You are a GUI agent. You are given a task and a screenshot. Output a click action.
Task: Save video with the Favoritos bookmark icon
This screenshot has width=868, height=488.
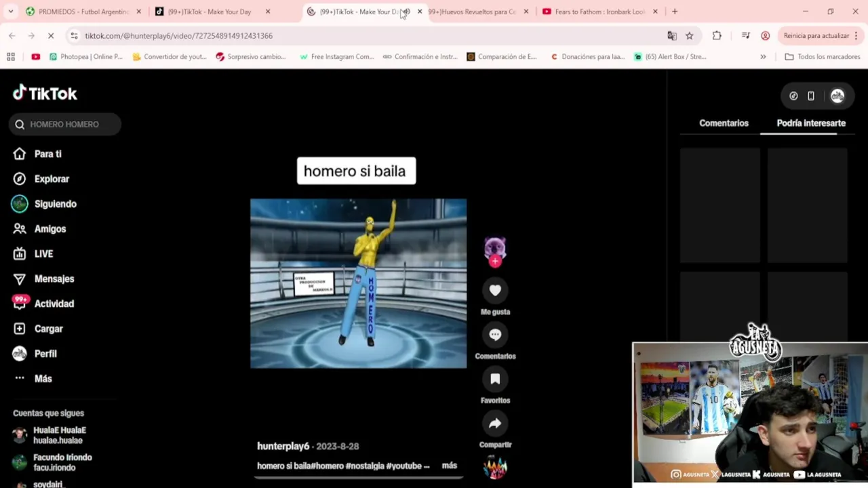(x=495, y=379)
